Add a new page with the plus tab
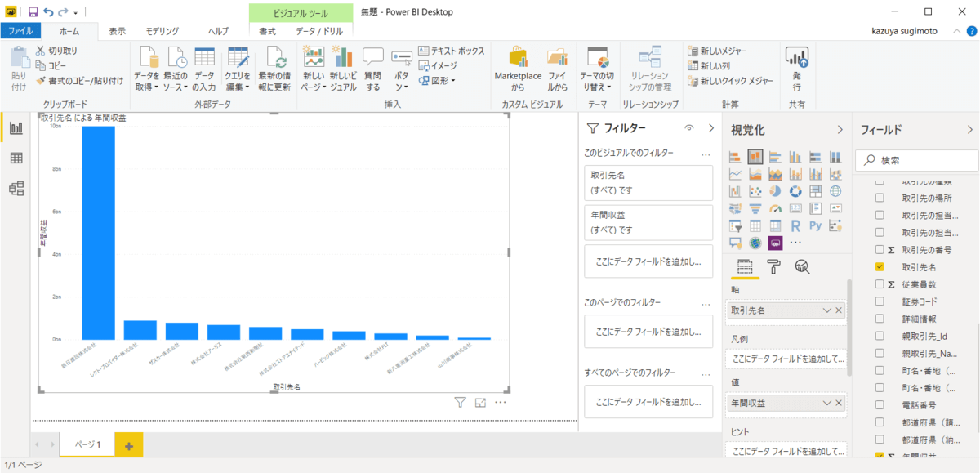 coord(129,445)
